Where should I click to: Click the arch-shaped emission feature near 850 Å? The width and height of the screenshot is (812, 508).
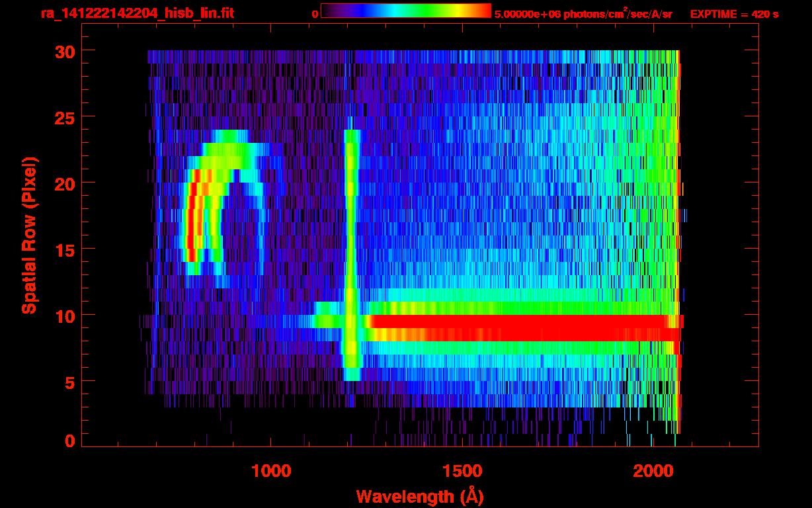point(225,208)
